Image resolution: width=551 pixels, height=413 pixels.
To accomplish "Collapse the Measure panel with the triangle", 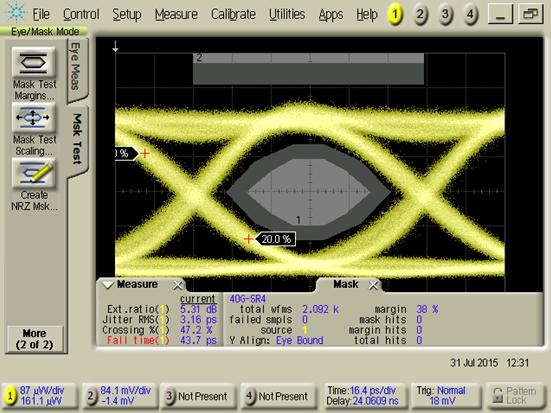I will tap(108, 285).
